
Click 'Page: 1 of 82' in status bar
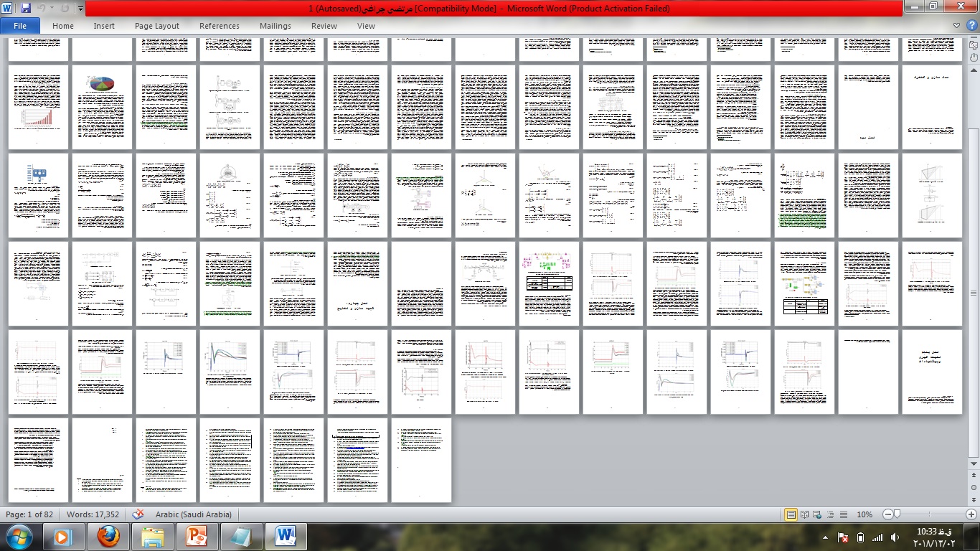(x=30, y=514)
